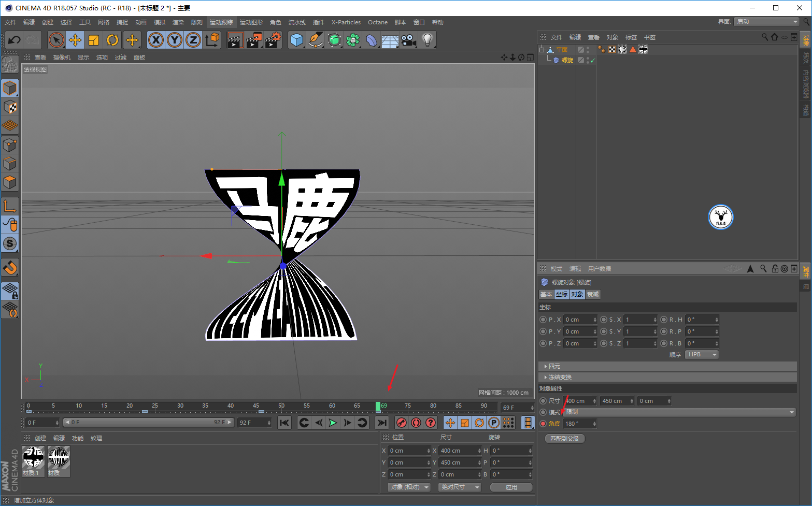Add a camera object
The image size is (812, 506).
pyautogui.click(x=409, y=40)
